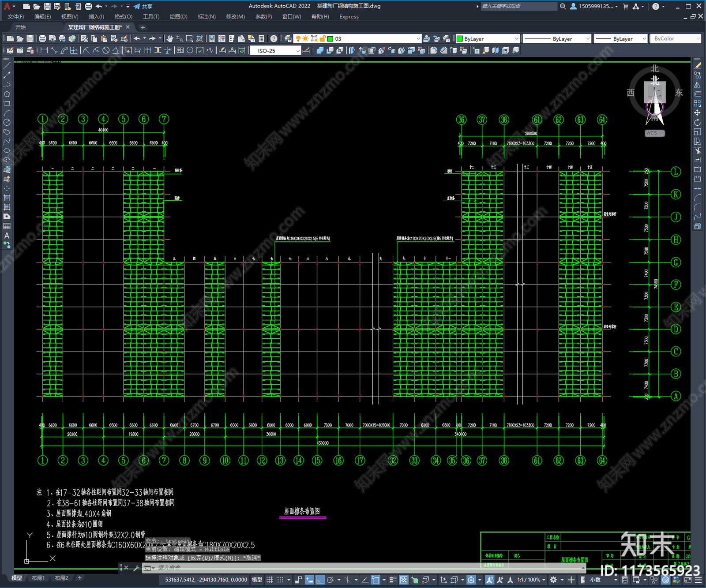Toggle dynamic input in status bar

pyautogui.click(x=309, y=580)
